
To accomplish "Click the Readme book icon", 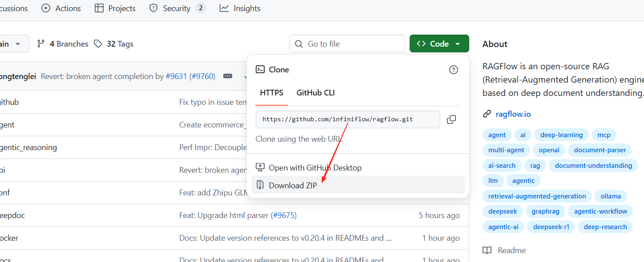I will click(487, 250).
